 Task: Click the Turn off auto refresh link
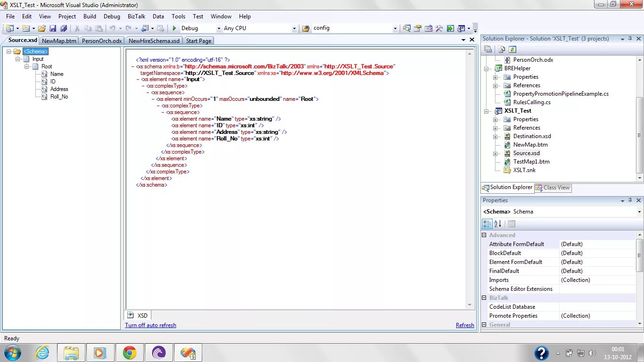(150, 325)
